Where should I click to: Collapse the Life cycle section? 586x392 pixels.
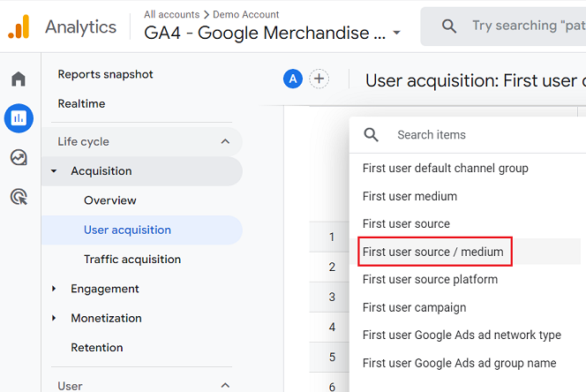(225, 141)
